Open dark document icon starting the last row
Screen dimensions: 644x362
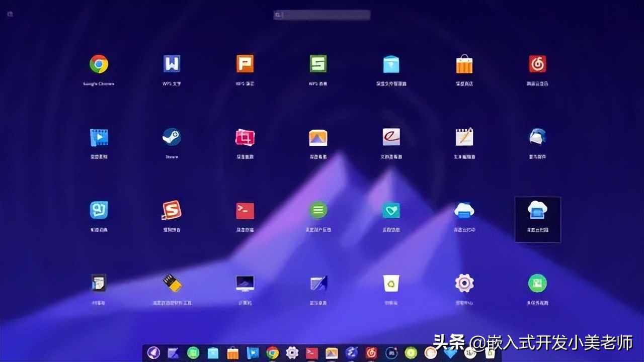click(99, 283)
